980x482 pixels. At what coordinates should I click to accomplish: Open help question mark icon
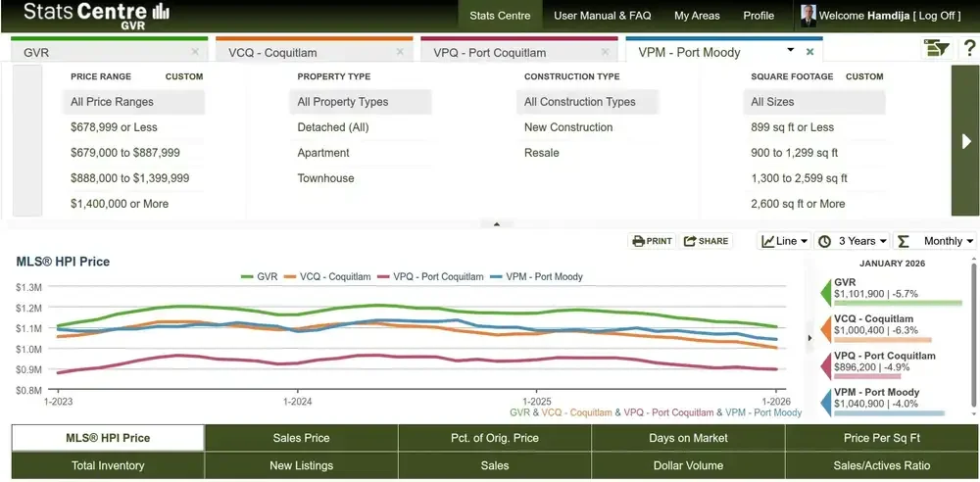tap(969, 48)
